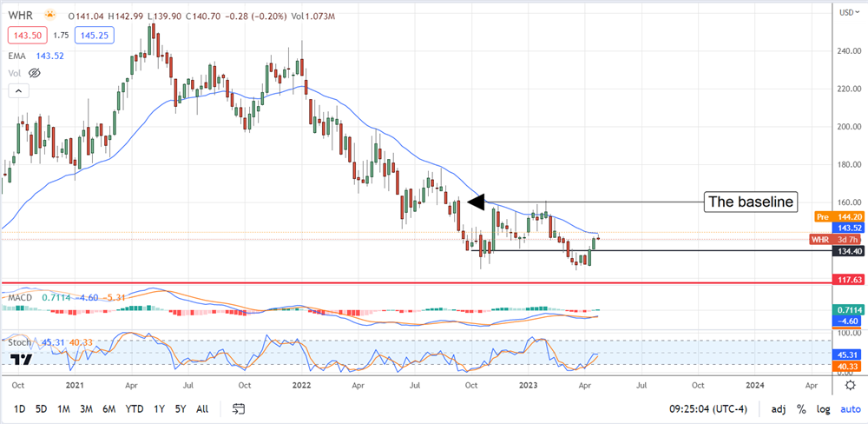The image size is (868, 424).
Task: Click 'The baseline' text annotation
Action: coord(751,202)
